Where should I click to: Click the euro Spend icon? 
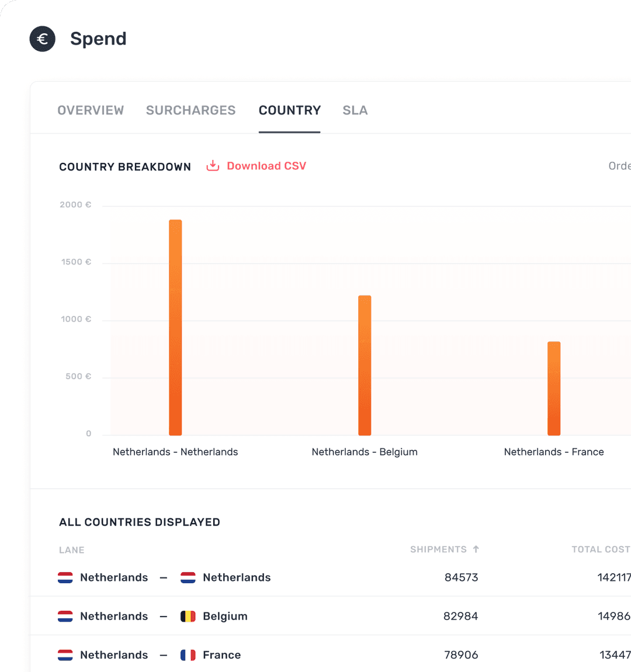pyautogui.click(x=42, y=39)
